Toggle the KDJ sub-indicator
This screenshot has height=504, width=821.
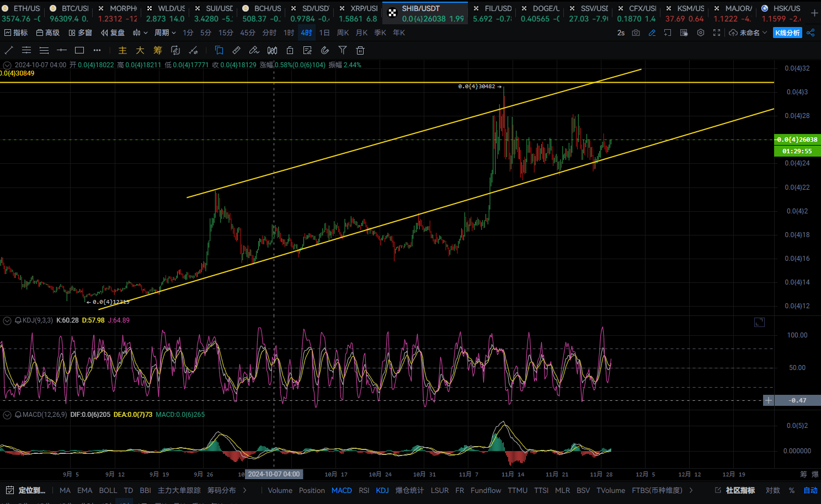point(382,490)
